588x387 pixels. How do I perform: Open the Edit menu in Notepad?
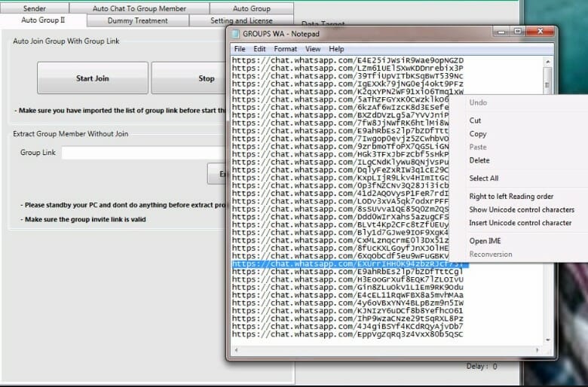[x=259, y=49]
